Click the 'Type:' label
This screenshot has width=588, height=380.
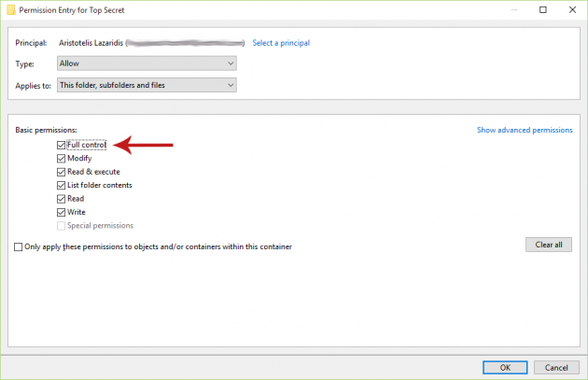[x=25, y=63]
